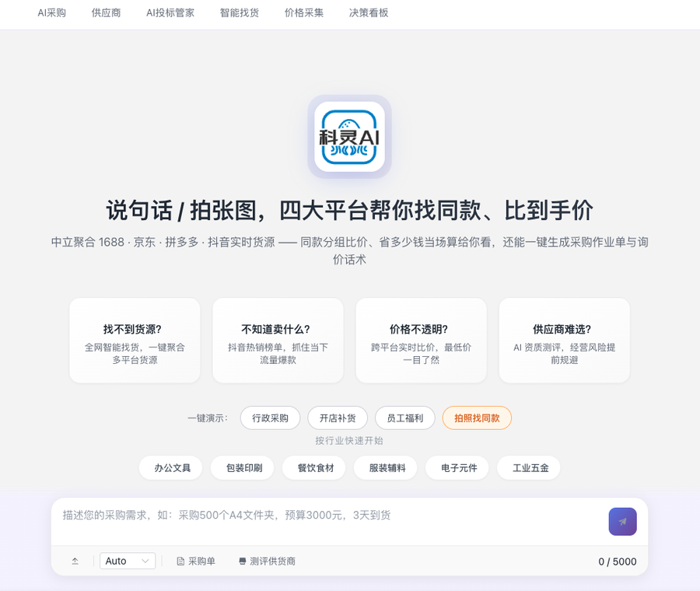Open the 价格不透明? card
Screen dimensions: 700x591
click(421, 340)
